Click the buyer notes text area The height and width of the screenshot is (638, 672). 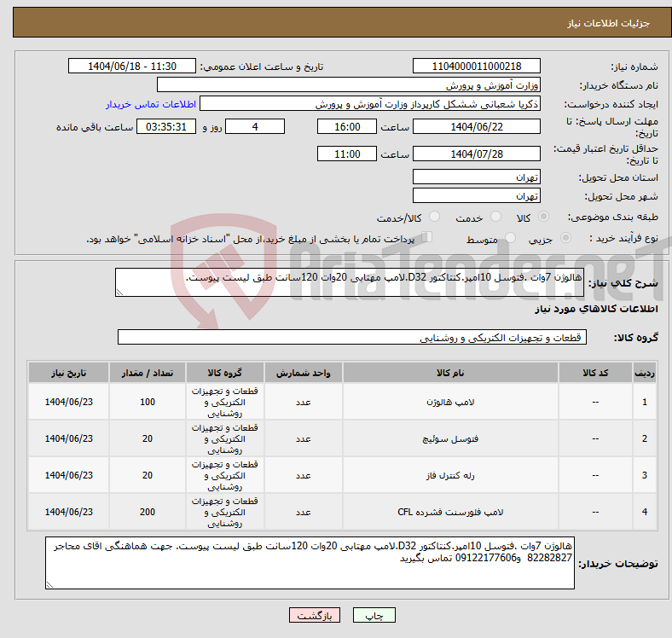click(310, 563)
